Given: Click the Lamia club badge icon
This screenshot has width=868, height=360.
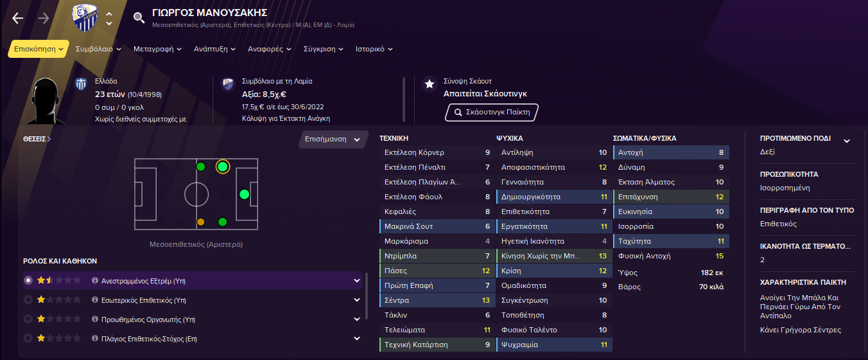Looking at the screenshot, I should pyautogui.click(x=84, y=19).
